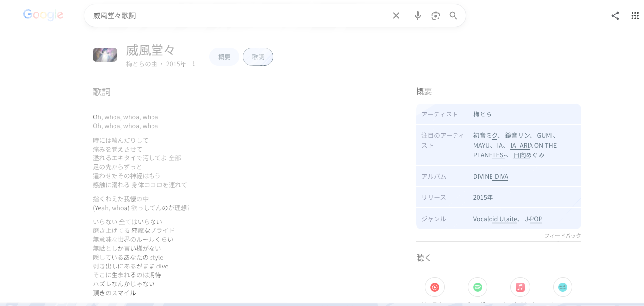Open featured artist GUMI link
This screenshot has width=644, height=306.
tap(545, 135)
